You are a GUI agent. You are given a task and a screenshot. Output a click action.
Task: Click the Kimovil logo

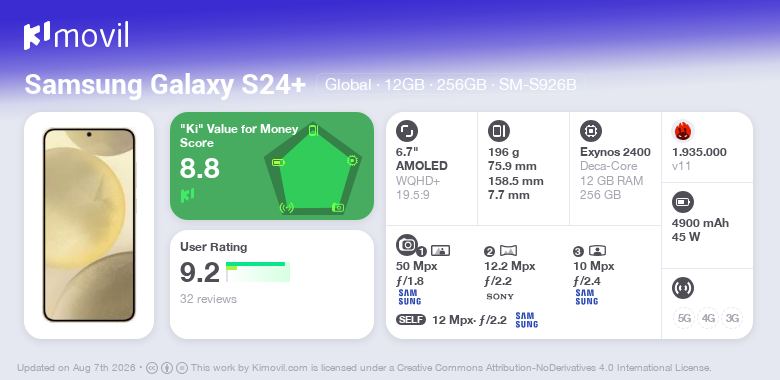click(x=76, y=35)
